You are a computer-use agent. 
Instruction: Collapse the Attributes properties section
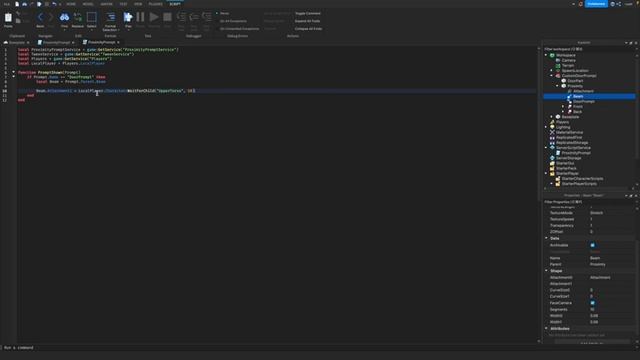coord(547,329)
